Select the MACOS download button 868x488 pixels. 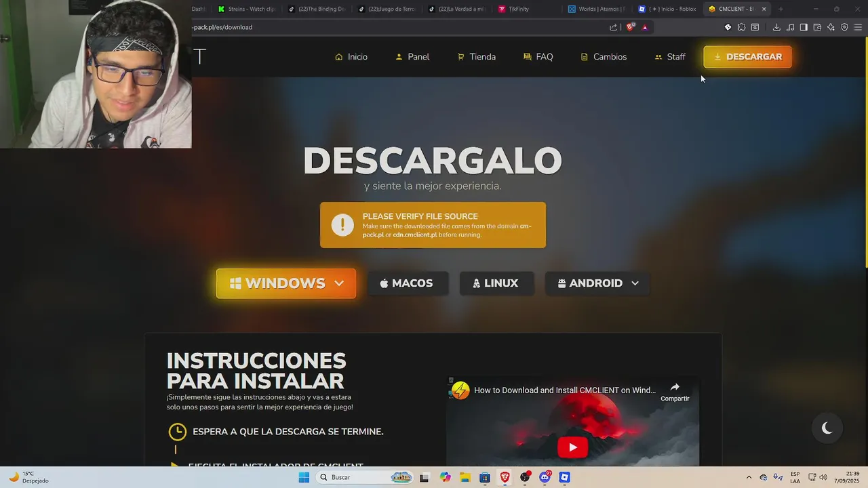[408, 283]
